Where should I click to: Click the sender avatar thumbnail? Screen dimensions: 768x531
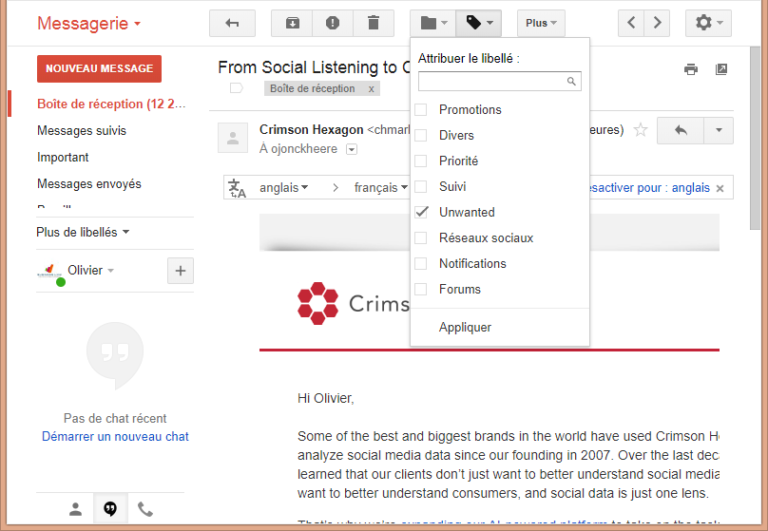click(233, 138)
